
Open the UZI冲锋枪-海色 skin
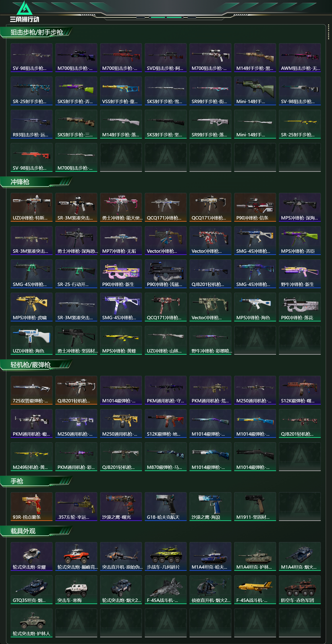click(x=31, y=340)
